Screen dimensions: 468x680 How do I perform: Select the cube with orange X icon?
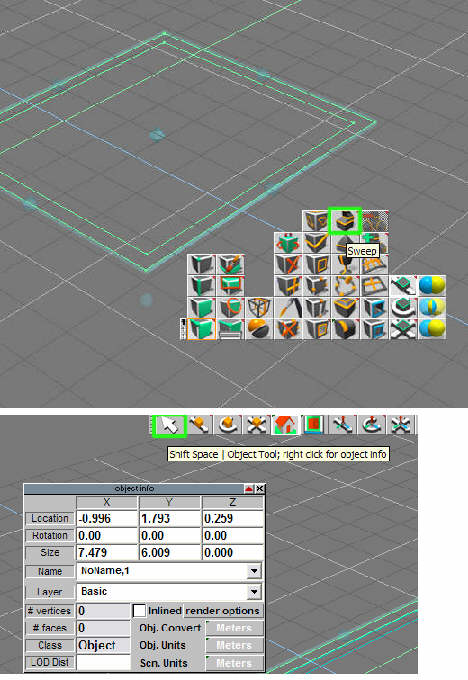(x=288, y=264)
